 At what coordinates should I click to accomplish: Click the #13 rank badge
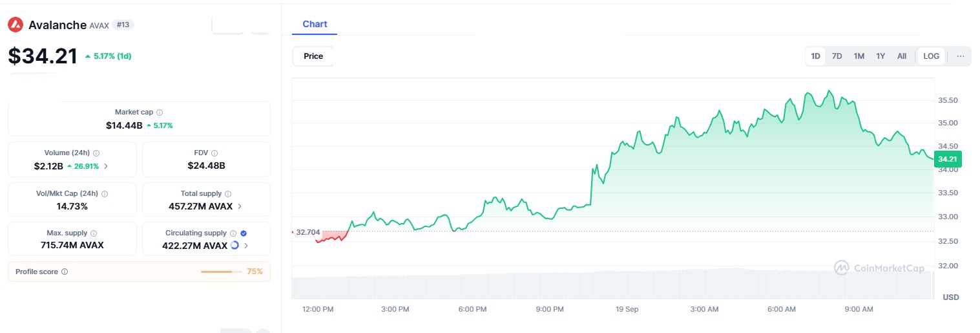pyautogui.click(x=123, y=25)
